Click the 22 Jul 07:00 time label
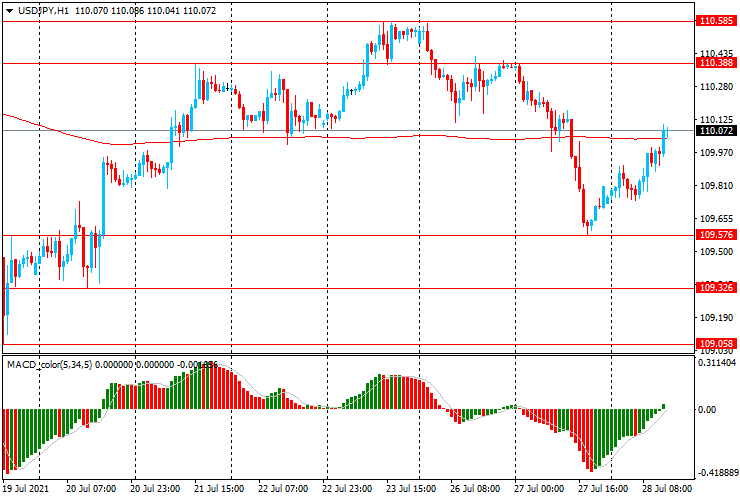This screenshot has height=500, width=740. point(283,489)
